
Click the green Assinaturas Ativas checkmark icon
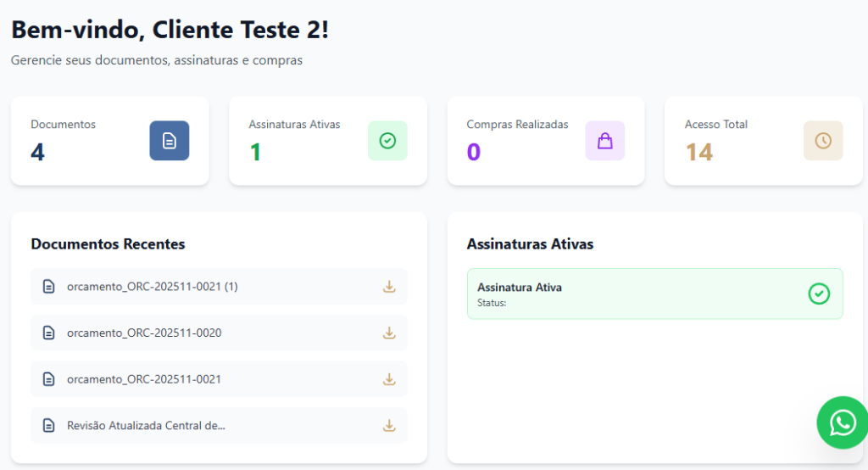coord(387,141)
